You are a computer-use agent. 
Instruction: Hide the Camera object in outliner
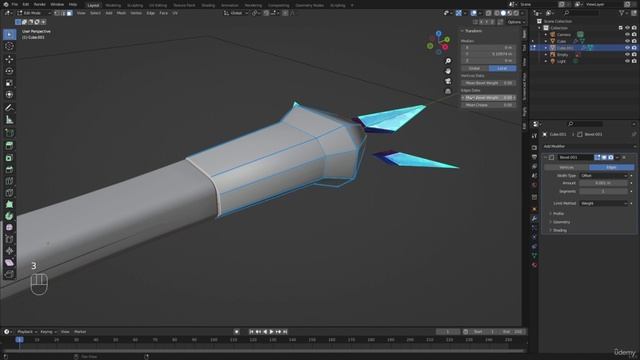627,35
